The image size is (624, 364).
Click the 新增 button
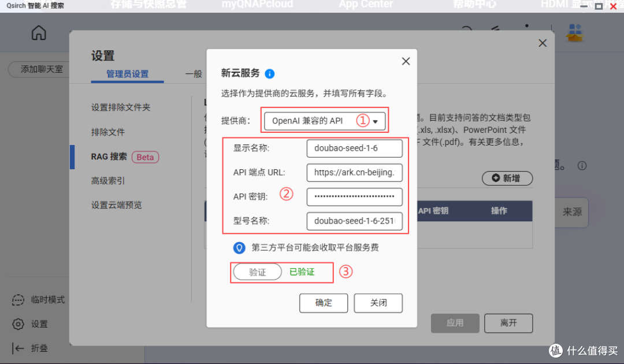[x=507, y=178]
